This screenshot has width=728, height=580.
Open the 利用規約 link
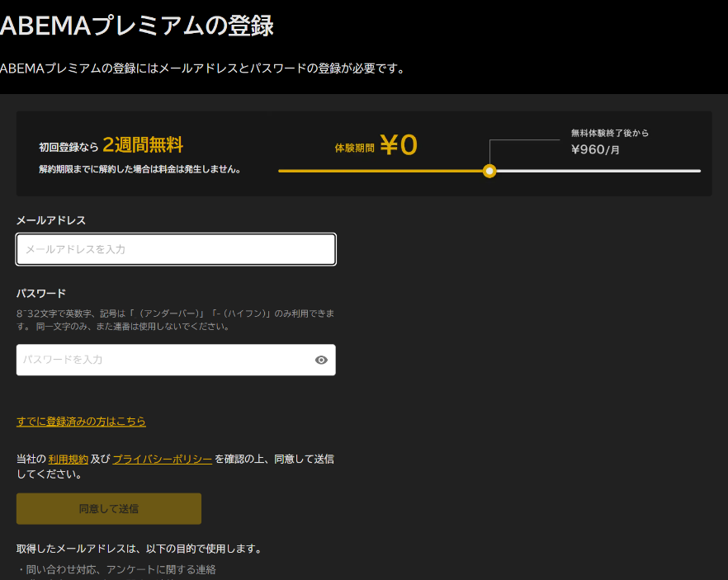[68, 459]
